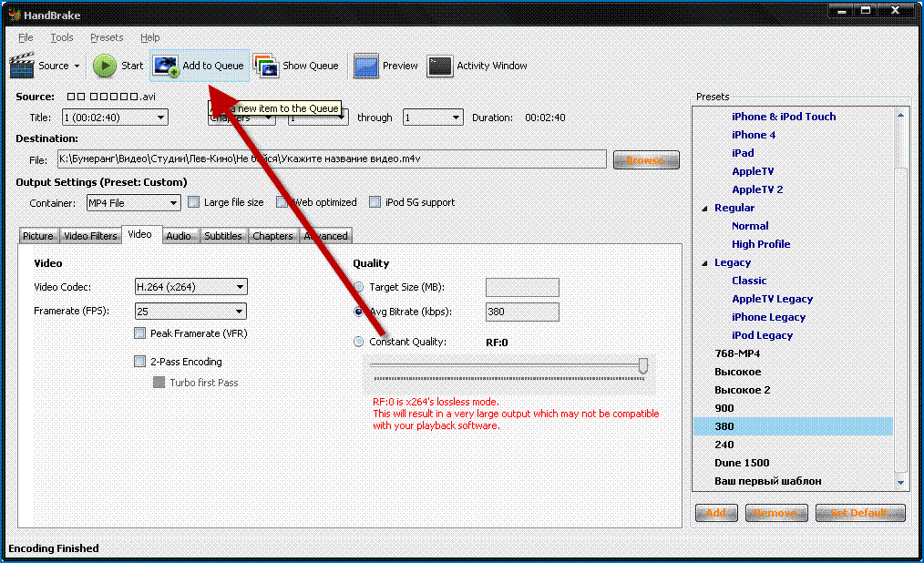Enable 2-Pass Encoding checkbox
924x563 pixels.
coord(139,362)
